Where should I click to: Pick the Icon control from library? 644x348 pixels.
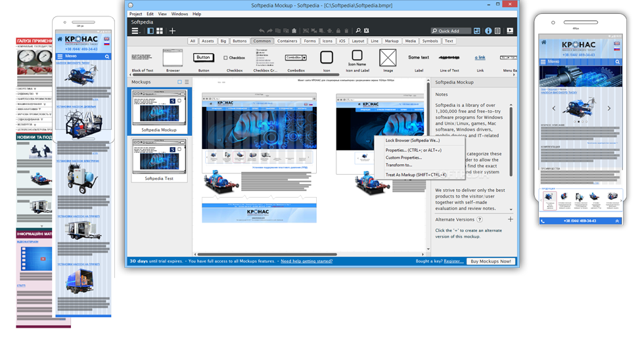(327, 60)
